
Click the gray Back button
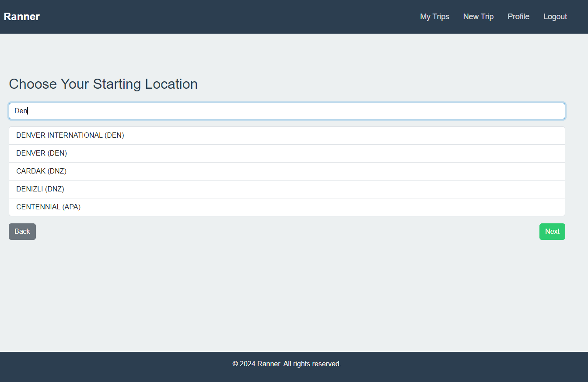click(22, 232)
